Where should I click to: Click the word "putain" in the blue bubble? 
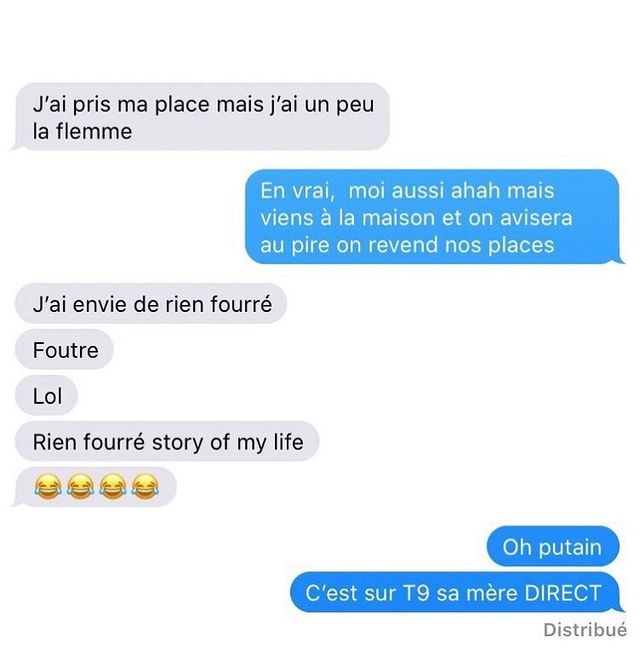coord(570,547)
